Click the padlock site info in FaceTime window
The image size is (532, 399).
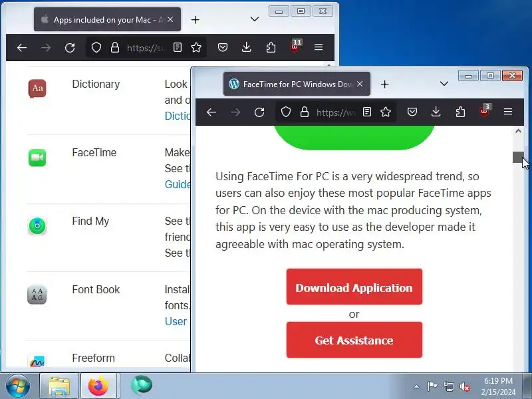click(305, 112)
